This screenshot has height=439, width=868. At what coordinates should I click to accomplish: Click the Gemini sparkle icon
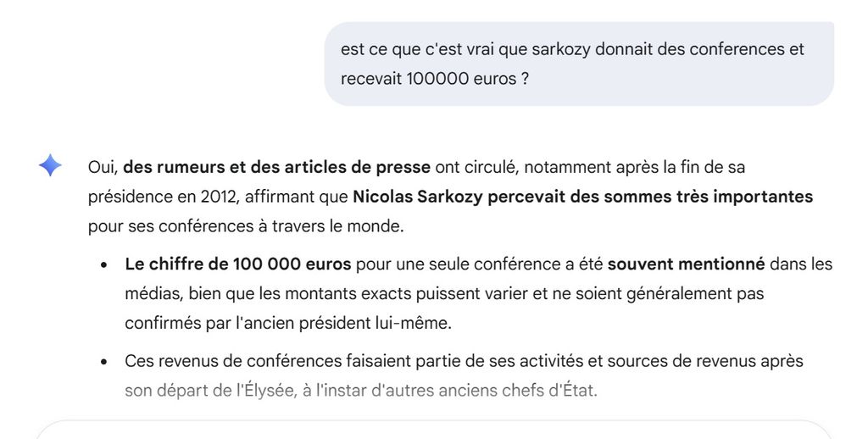point(50,165)
